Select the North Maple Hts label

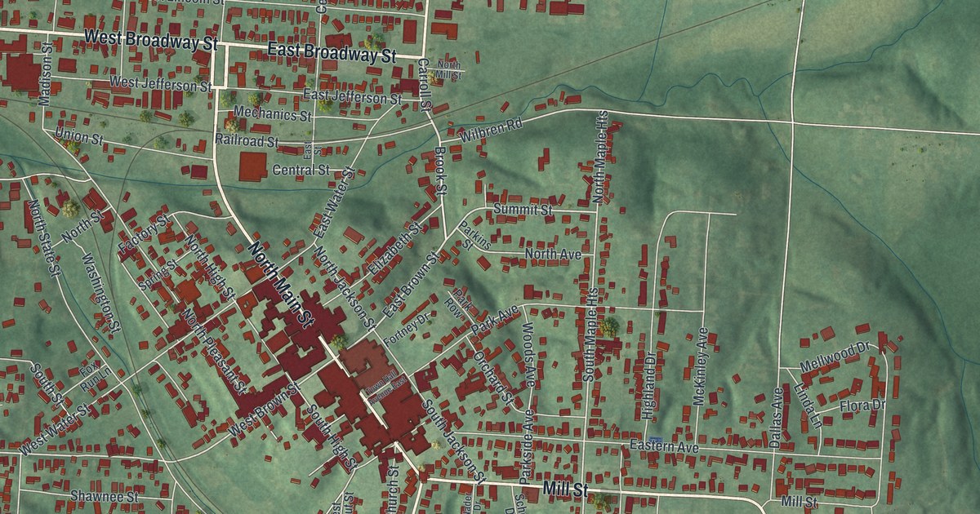point(600,157)
